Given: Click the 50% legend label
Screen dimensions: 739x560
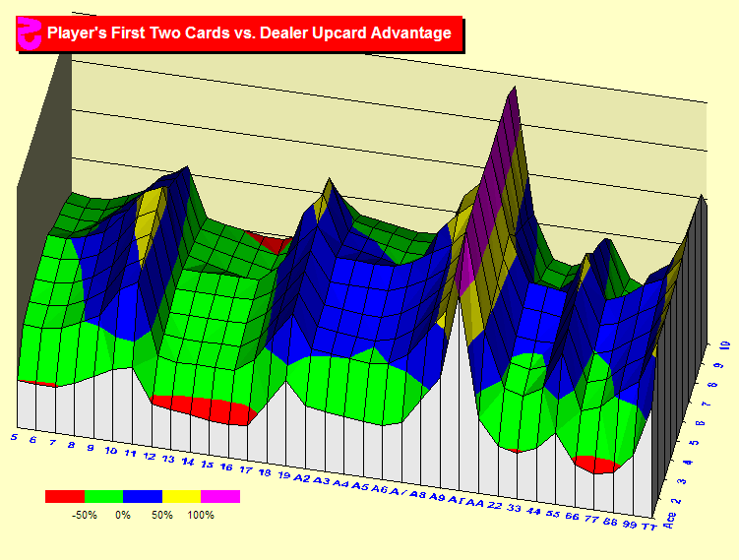Looking at the screenshot, I should click(x=162, y=515).
